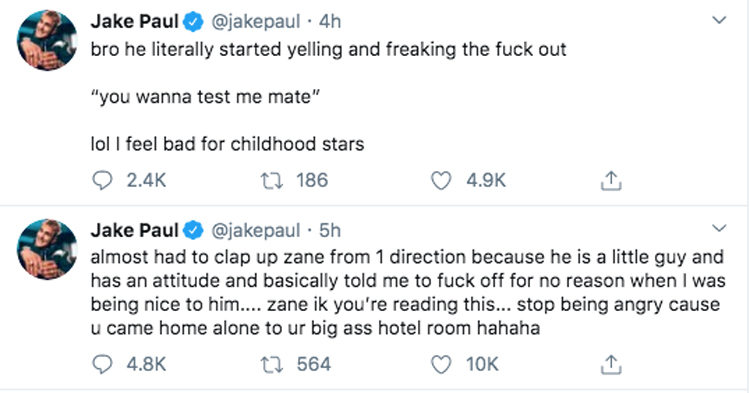Open Jake Paul's avatar on second tweet
The height and width of the screenshot is (393, 750).
(47, 249)
